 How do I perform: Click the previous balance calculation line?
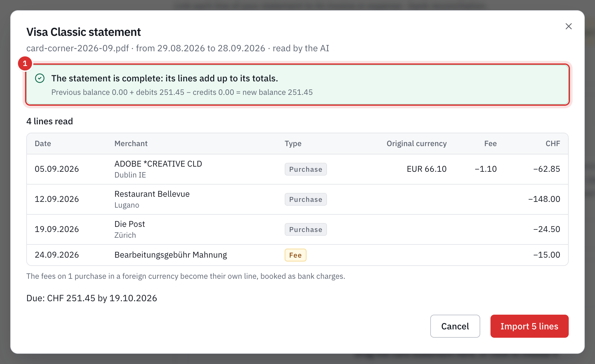pos(182,92)
